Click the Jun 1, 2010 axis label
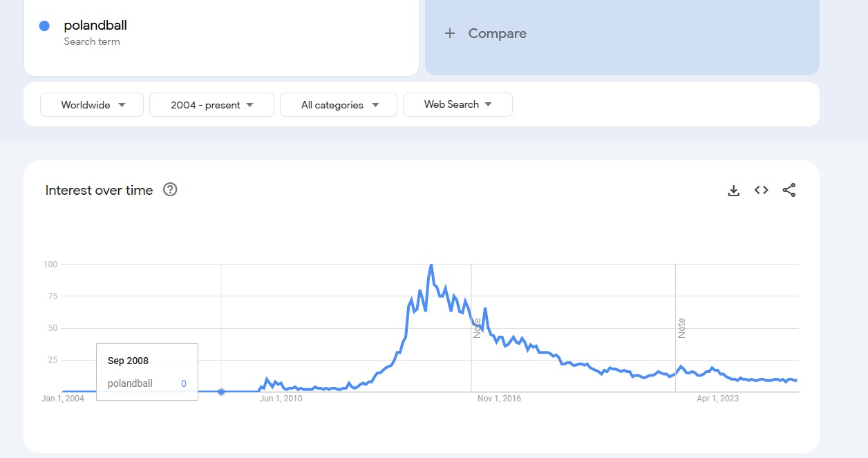 281,399
